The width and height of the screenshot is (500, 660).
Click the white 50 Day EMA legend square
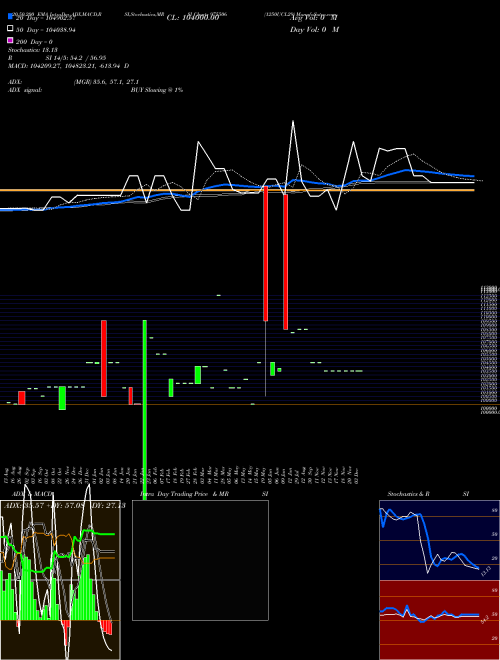10,29
